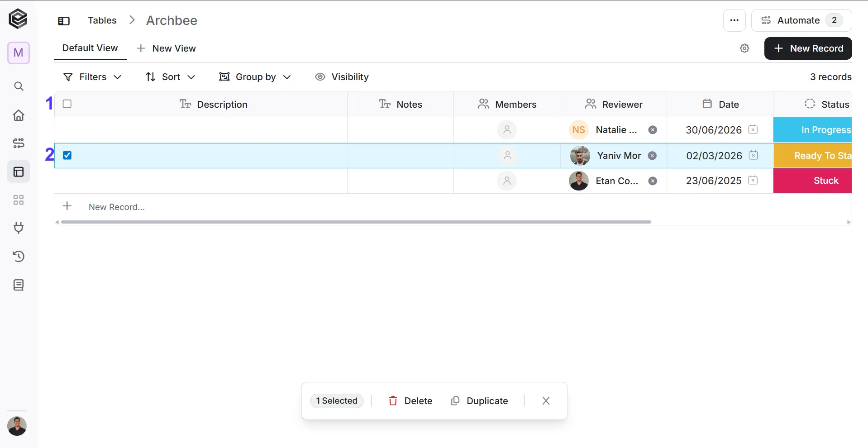This screenshot has height=448, width=868.
Task: Open the user profile avatar at the bottom of the sidebar
Action: point(17,426)
